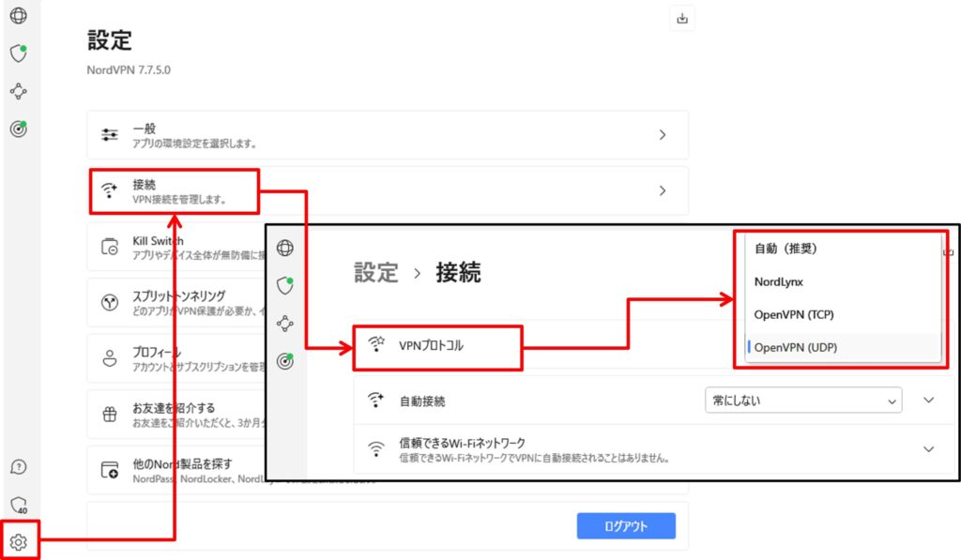This screenshot has height=560, width=961.
Task: Open the 常にしない auto-connect dropdown
Action: (802, 400)
